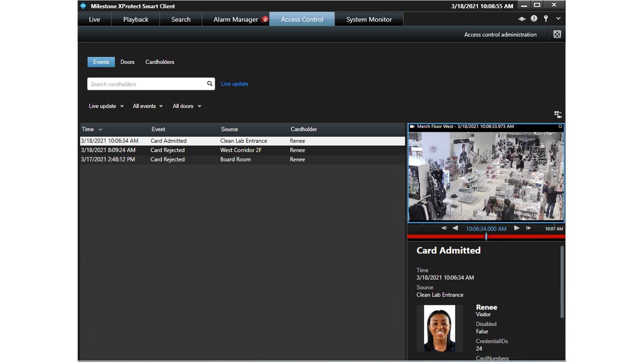Click the key login information icon
This screenshot has height=362, width=644.
click(546, 19)
